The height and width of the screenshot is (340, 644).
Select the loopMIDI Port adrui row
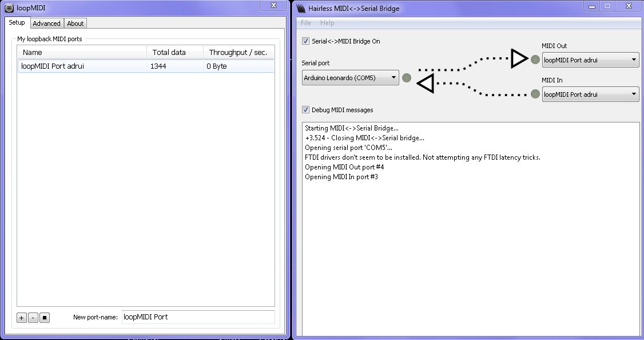tap(146, 66)
